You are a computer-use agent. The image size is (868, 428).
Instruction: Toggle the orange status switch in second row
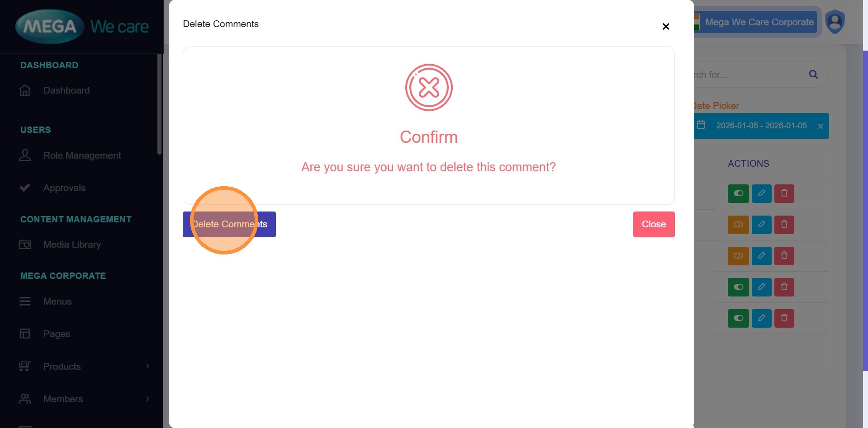[x=738, y=225]
